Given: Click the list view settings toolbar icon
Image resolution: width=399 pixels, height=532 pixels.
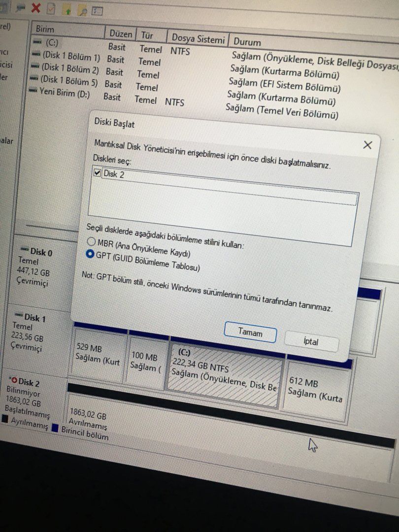Looking at the screenshot, I should click(97, 11).
